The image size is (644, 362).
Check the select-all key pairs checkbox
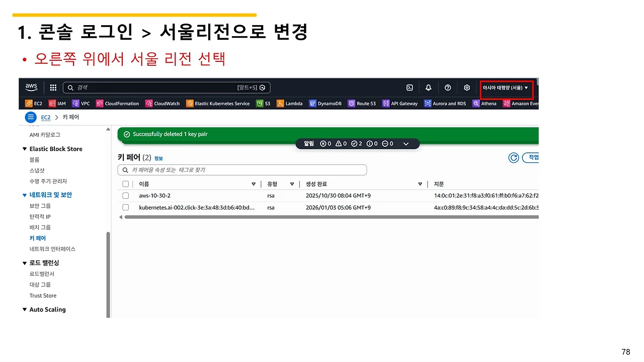click(x=125, y=184)
